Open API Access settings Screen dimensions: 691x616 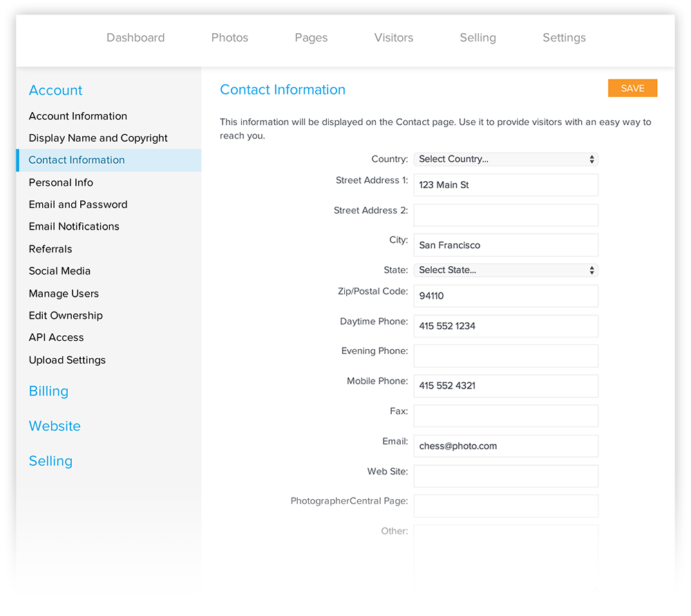point(56,338)
